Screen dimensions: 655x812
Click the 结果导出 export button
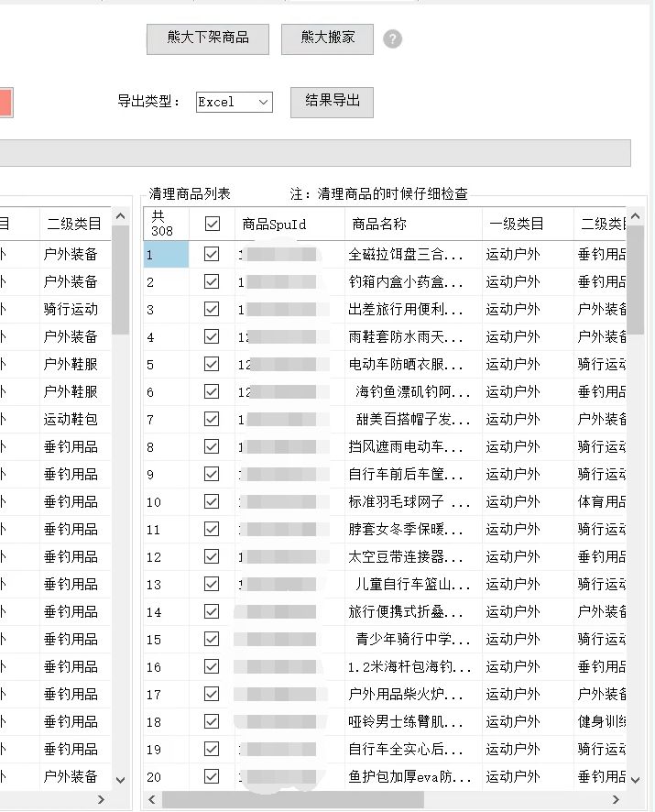(332, 102)
